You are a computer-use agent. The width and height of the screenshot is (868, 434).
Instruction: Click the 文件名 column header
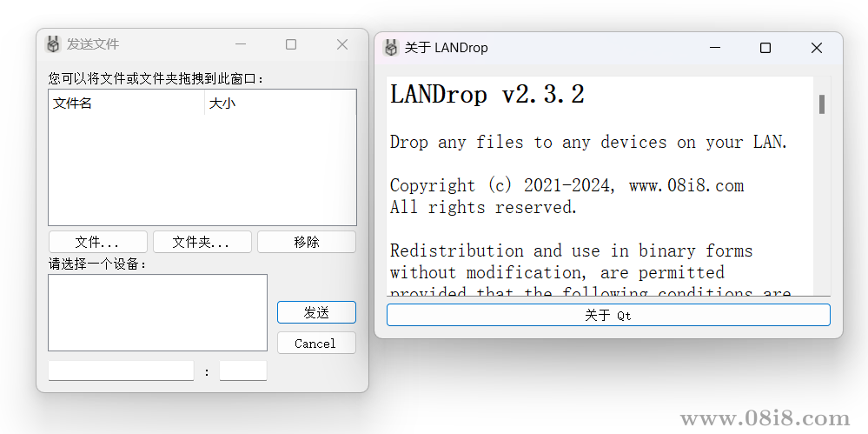click(x=126, y=103)
